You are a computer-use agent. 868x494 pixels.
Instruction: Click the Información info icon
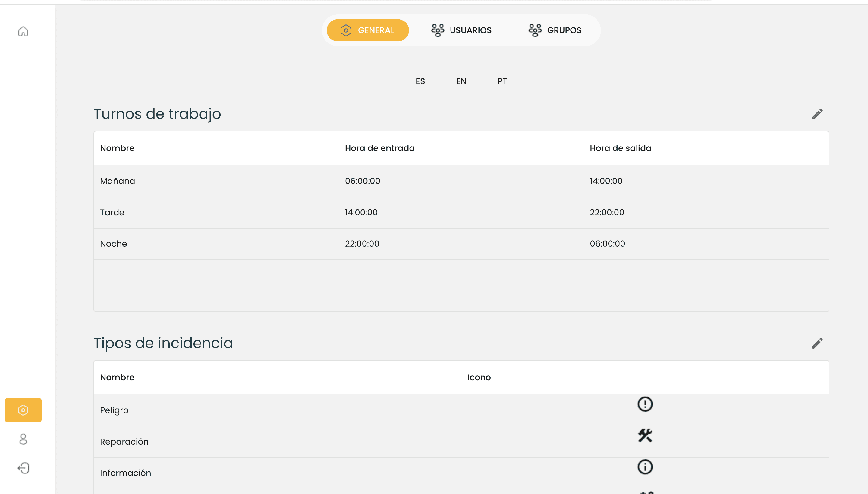[645, 467]
